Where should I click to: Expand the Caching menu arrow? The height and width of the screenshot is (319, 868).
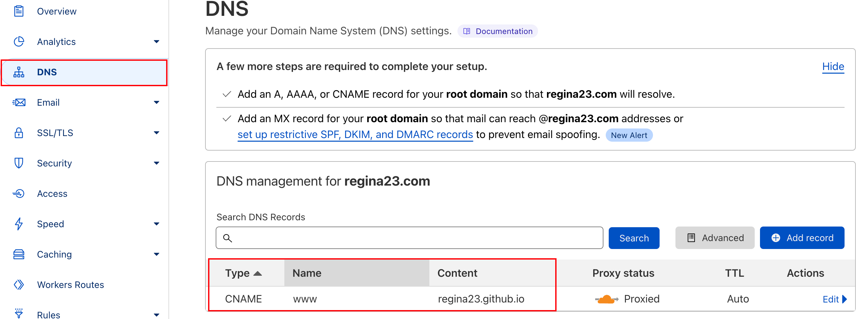click(156, 254)
